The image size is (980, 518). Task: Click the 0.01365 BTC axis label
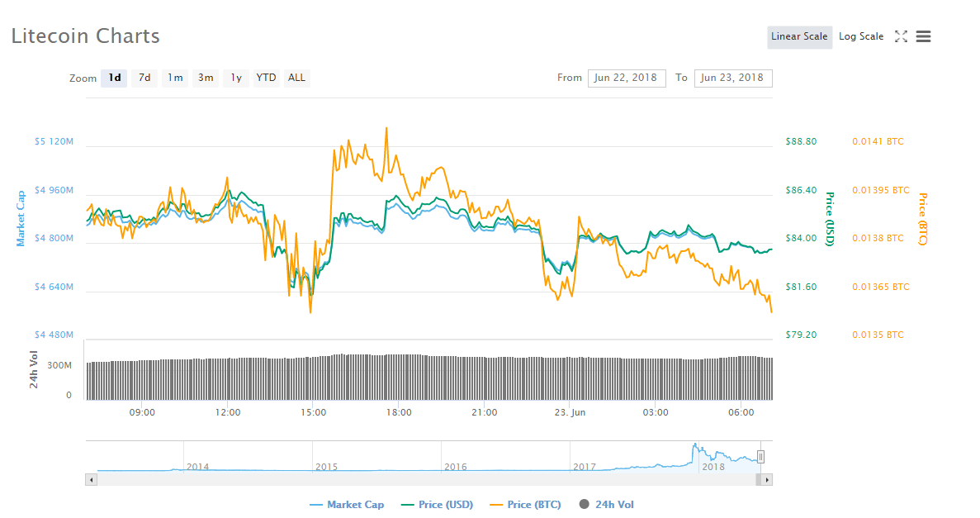pyautogui.click(x=881, y=287)
